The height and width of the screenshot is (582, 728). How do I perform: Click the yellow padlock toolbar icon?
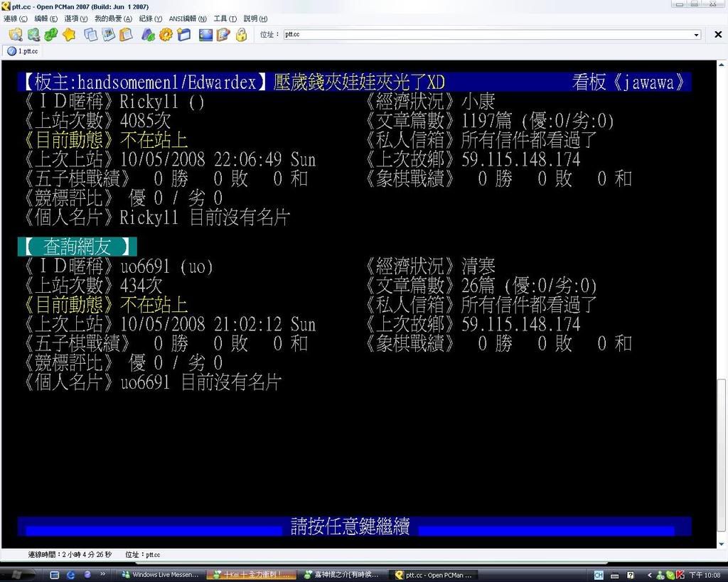click(241, 34)
